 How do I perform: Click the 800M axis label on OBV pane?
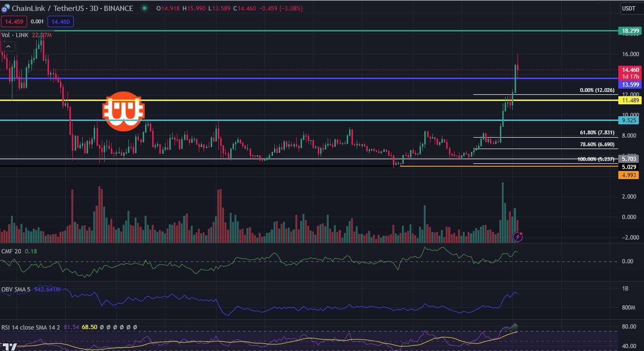(x=628, y=308)
